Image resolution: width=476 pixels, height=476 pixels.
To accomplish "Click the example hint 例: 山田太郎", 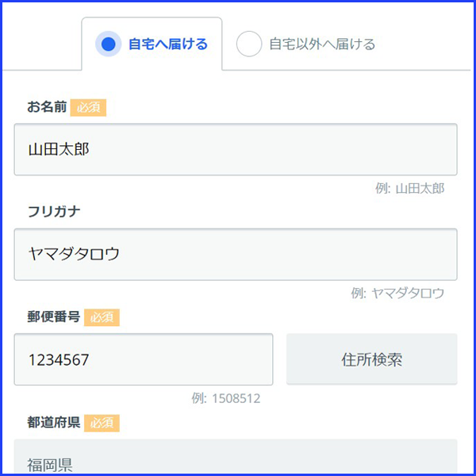I will pyautogui.click(x=410, y=189).
